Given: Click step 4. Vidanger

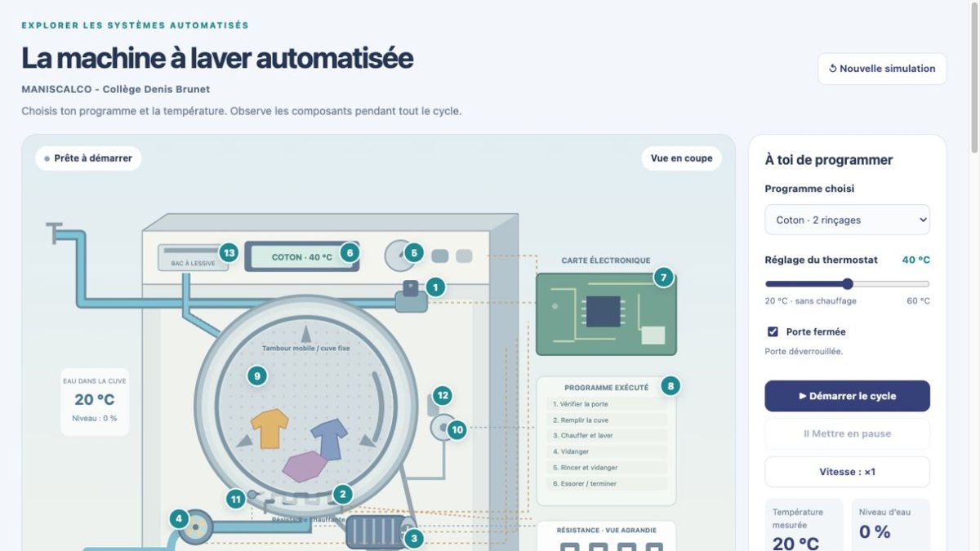Looking at the screenshot, I should [607, 451].
